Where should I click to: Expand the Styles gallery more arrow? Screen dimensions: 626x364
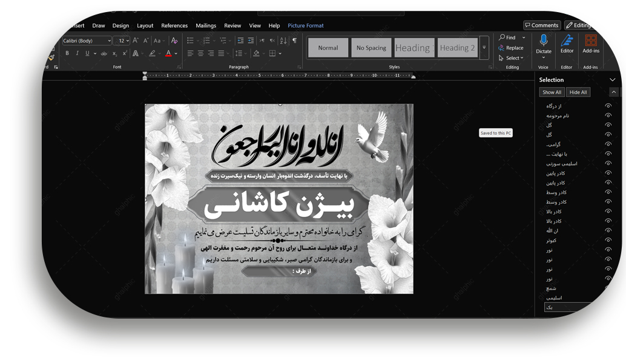click(484, 48)
